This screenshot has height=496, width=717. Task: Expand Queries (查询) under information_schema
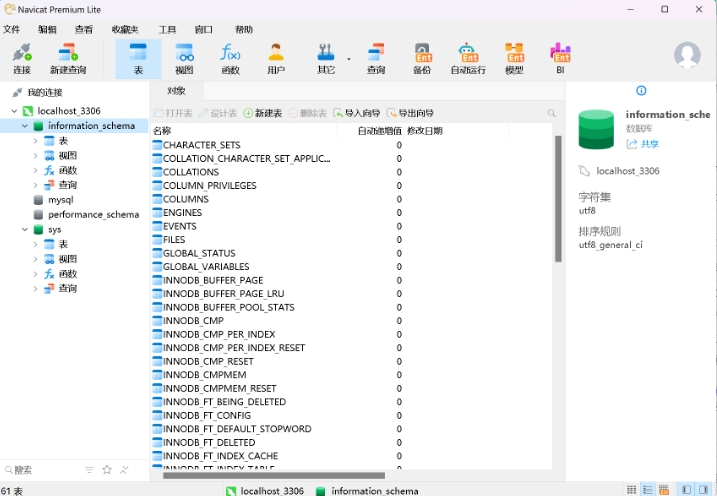[35, 185]
